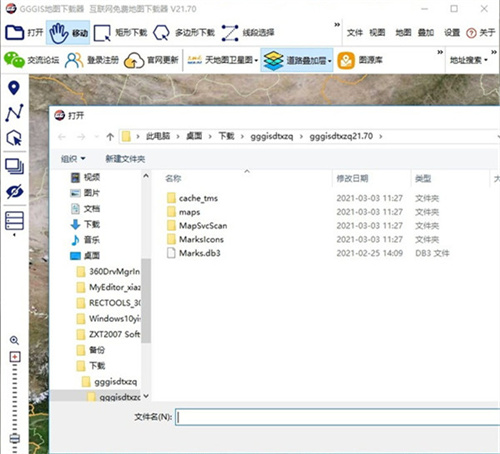Click the red plus zoom button
500x454 pixels.
[15, 357]
